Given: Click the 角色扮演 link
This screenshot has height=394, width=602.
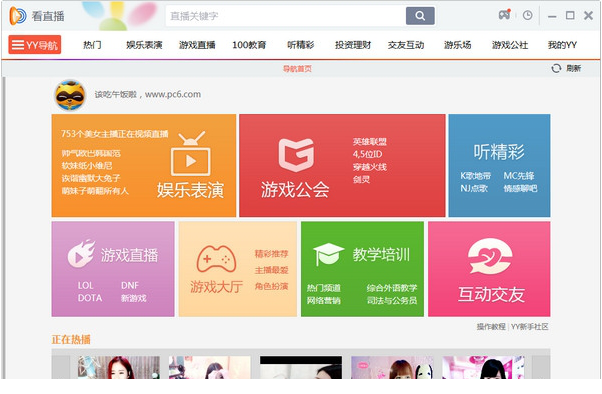Looking at the screenshot, I should click(x=271, y=286).
